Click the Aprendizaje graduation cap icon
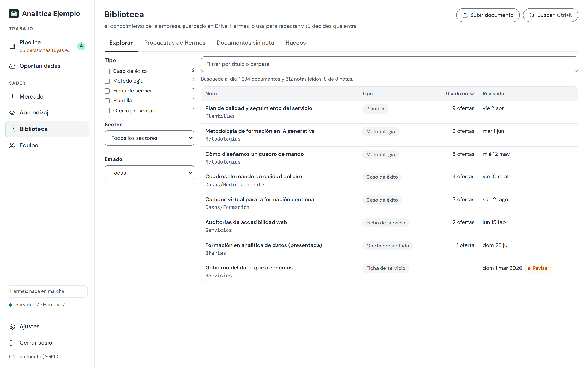The width and height of the screenshot is (588, 368). 12,113
